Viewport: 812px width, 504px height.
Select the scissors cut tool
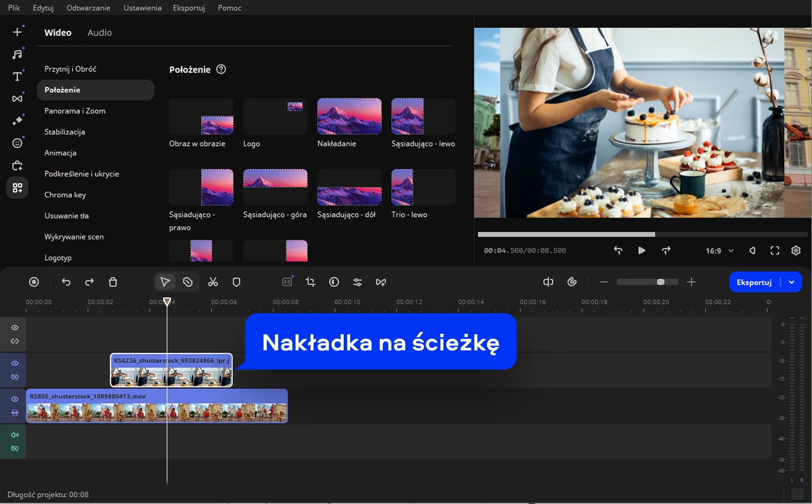click(x=213, y=282)
